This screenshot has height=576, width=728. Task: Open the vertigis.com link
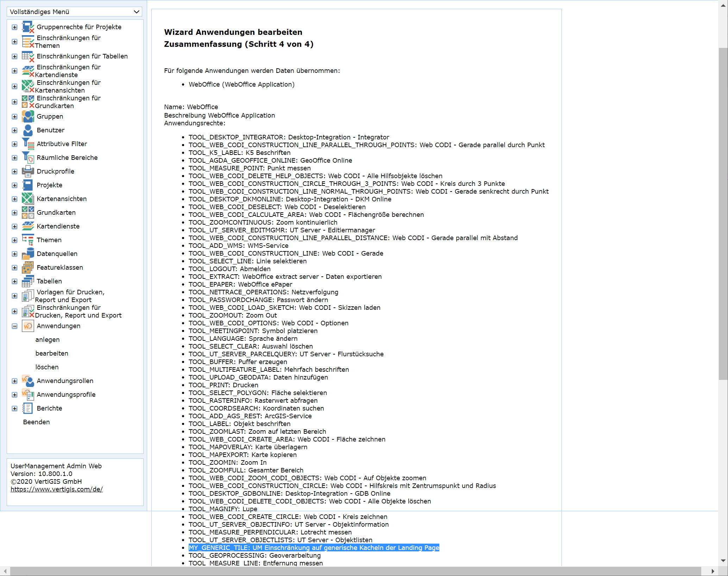56,489
